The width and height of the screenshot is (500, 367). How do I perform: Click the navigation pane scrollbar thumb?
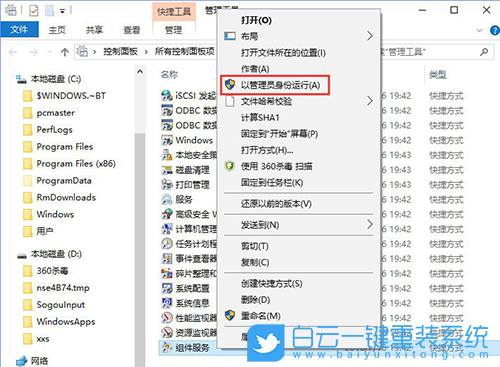[140, 250]
